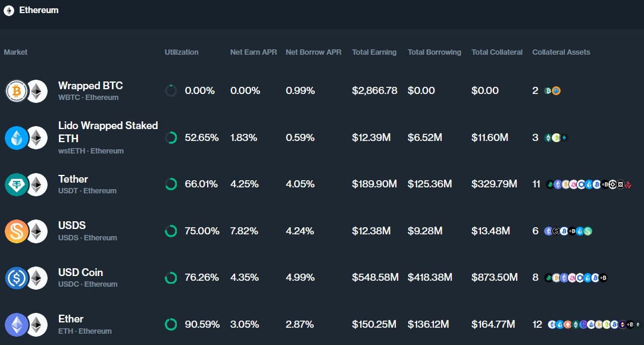Click the utilization ring in the USDS row
644x345 pixels.
[171, 231]
